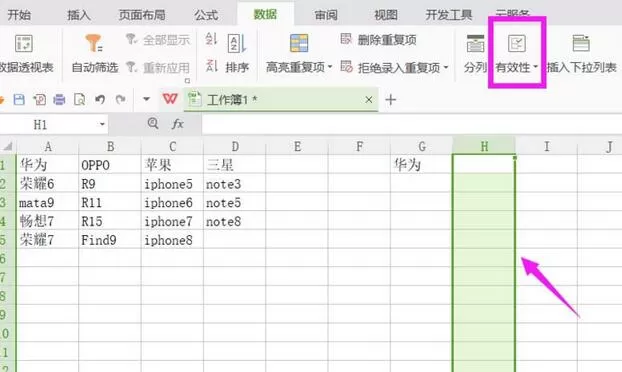The image size is (622, 372).
Task: Select cell containing 苹果
Action: click(x=172, y=164)
